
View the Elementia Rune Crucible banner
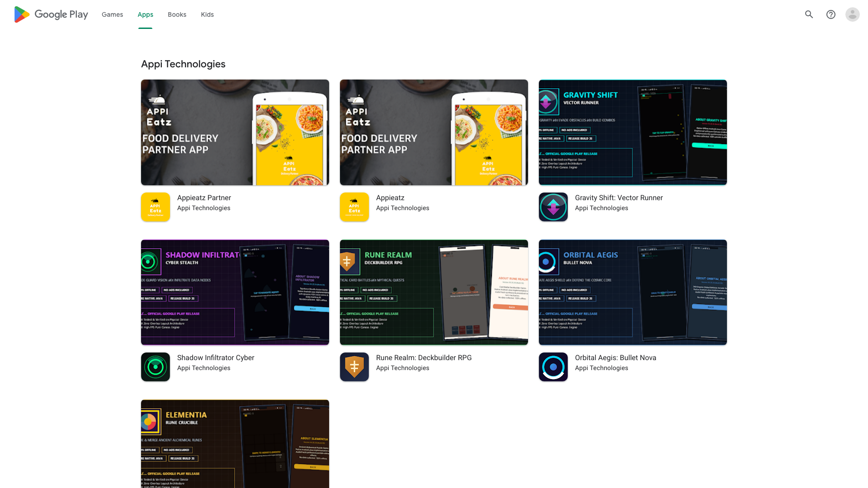(235, 444)
